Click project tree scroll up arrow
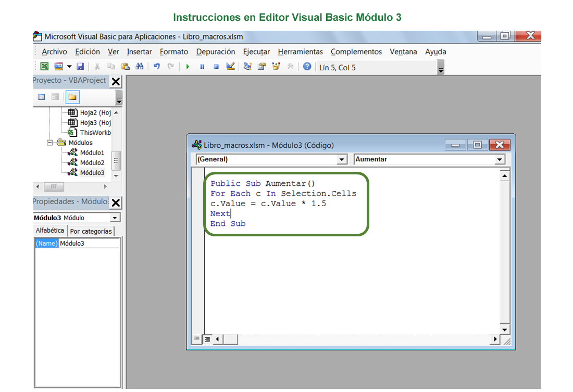This screenshot has width=573, height=392. [116, 112]
